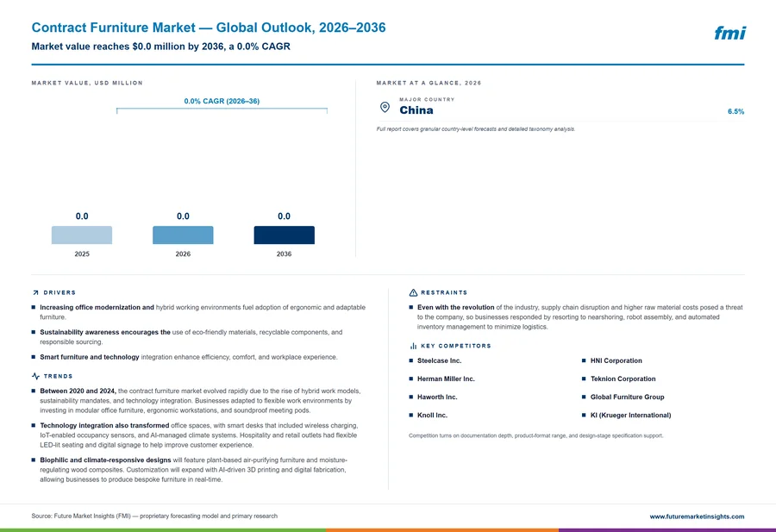Select competitor Steelcase Inc.
The image size is (776, 532).
(439, 360)
